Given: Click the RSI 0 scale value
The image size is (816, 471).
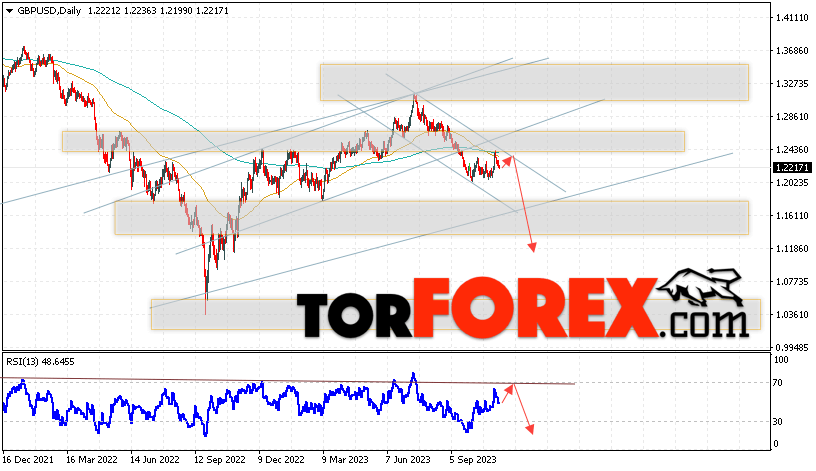Looking at the screenshot, I should (776, 444).
